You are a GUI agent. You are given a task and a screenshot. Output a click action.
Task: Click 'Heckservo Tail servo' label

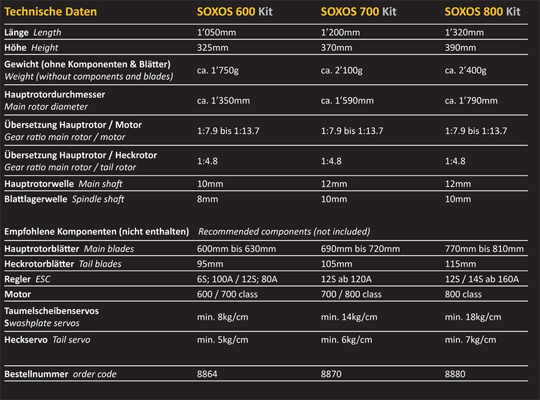pos(48,340)
